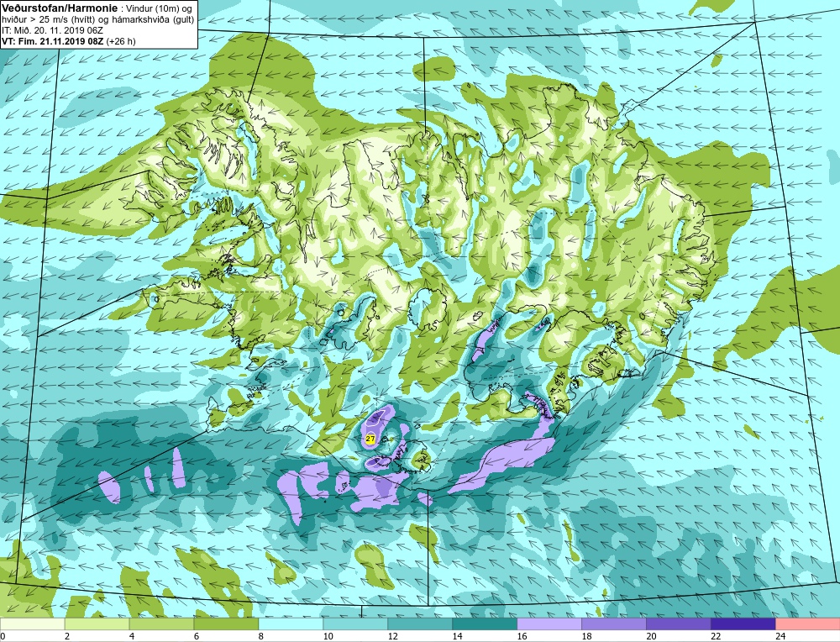840x642 pixels.
Task: Select the pale yellow 0–2 m/s legend swatch
Action: click(33, 624)
